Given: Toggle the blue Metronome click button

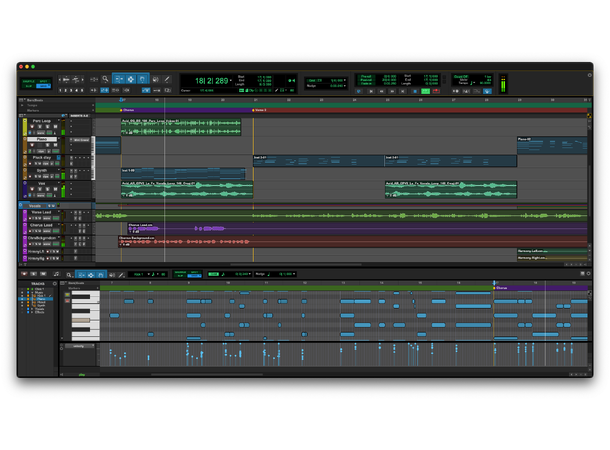Looking at the screenshot, I should tap(487, 91).
